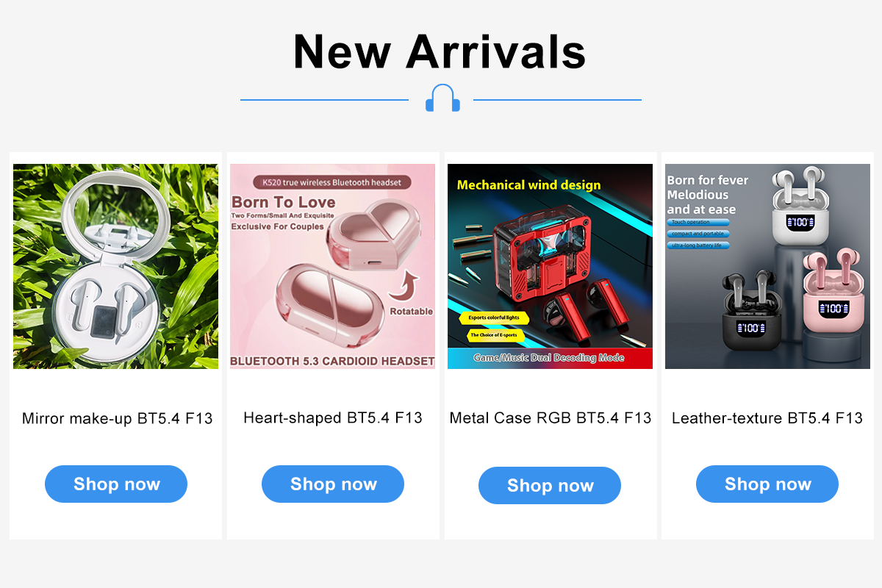Viewport: 882px width, 588px height.
Task: Click the blue headphone icon under New Arrivals
Action: click(442, 98)
